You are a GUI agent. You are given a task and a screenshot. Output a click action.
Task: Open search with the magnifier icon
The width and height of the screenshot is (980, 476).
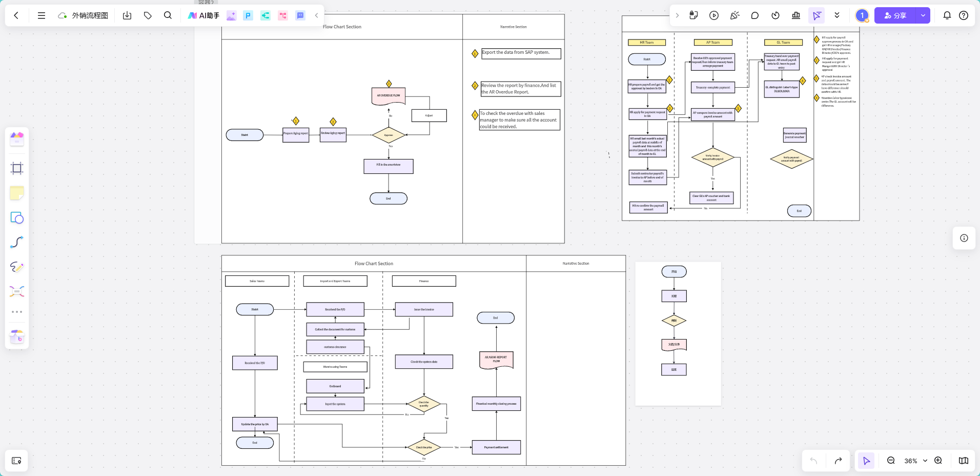(168, 15)
